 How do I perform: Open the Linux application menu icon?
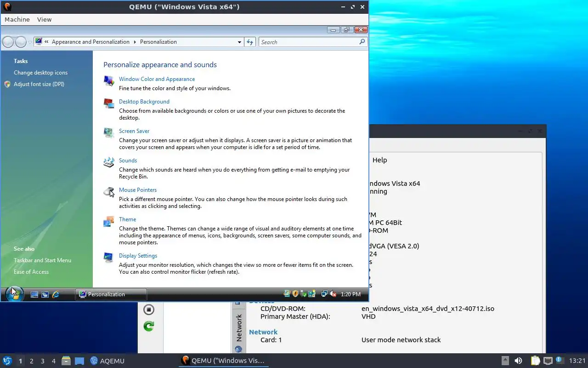[7, 361]
